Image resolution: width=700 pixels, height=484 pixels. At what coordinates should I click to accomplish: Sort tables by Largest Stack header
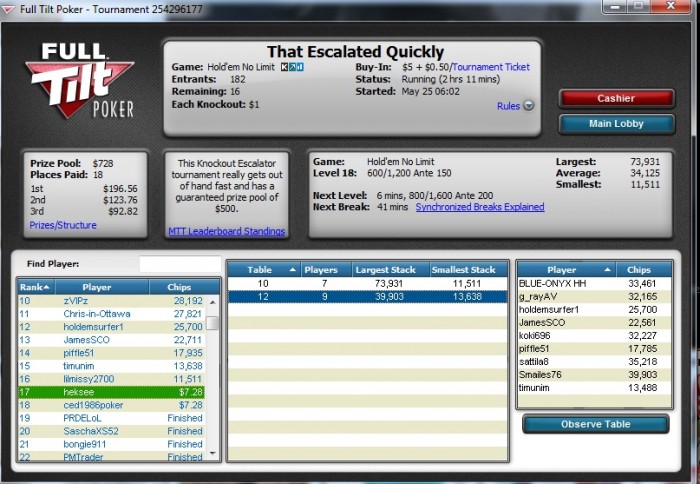click(390, 270)
